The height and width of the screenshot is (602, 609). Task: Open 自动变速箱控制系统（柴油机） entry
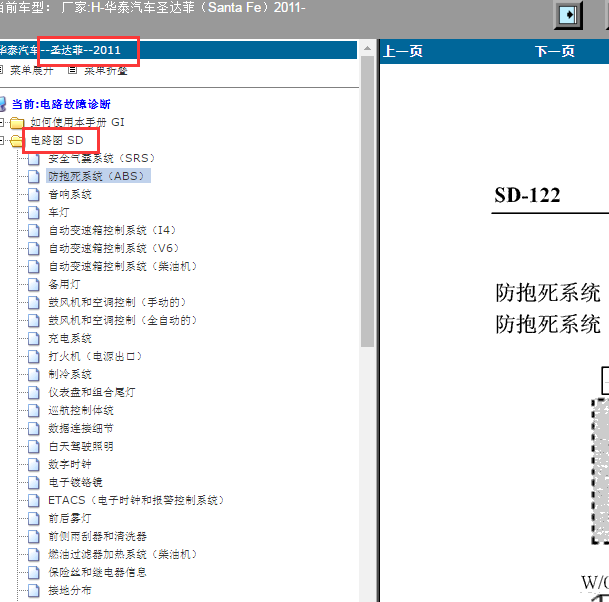123,266
